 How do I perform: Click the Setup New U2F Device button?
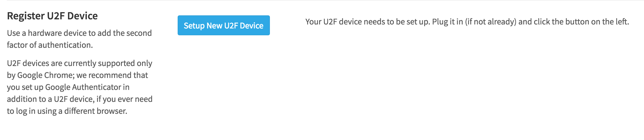pyautogui.click(x=223, y=26)
